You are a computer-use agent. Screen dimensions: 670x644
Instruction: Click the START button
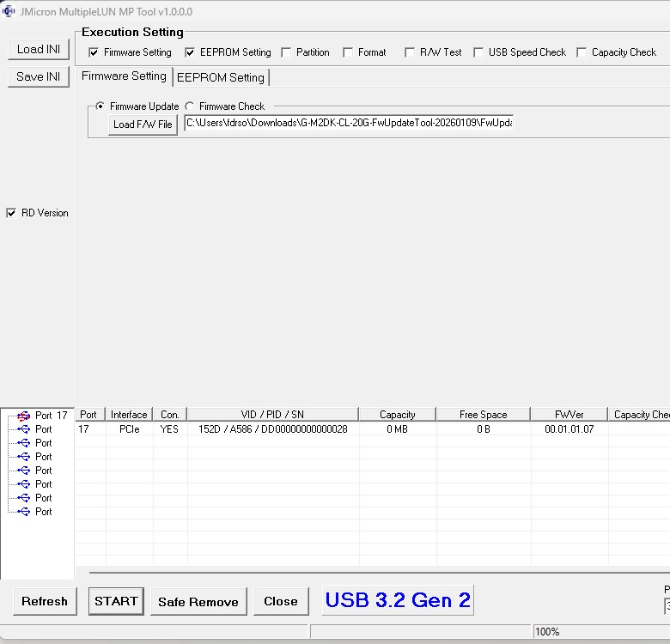[116, 601]
